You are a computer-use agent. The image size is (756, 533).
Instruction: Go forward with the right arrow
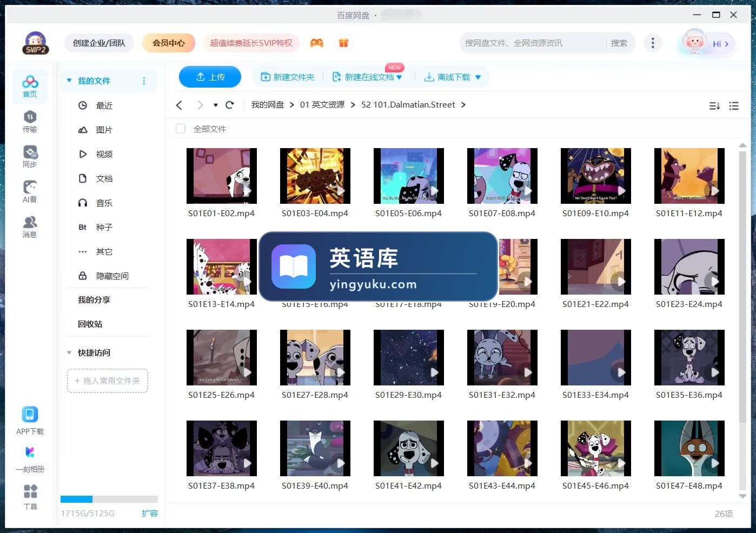point(200,105)
